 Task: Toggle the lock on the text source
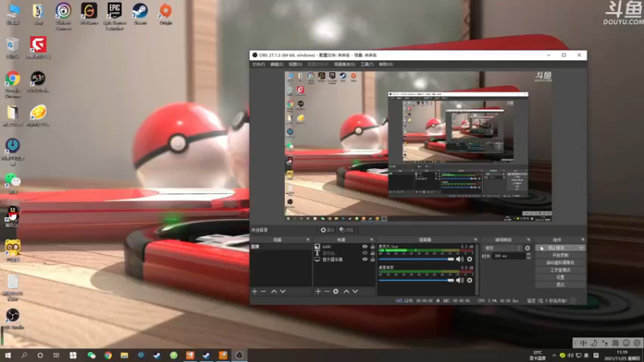click(x=373, y=253)
